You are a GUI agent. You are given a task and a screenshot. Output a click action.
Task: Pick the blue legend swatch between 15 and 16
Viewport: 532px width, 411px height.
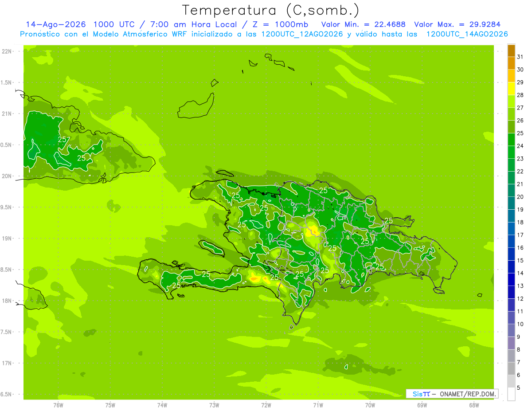pyautogui.click(x=511, y=254)
